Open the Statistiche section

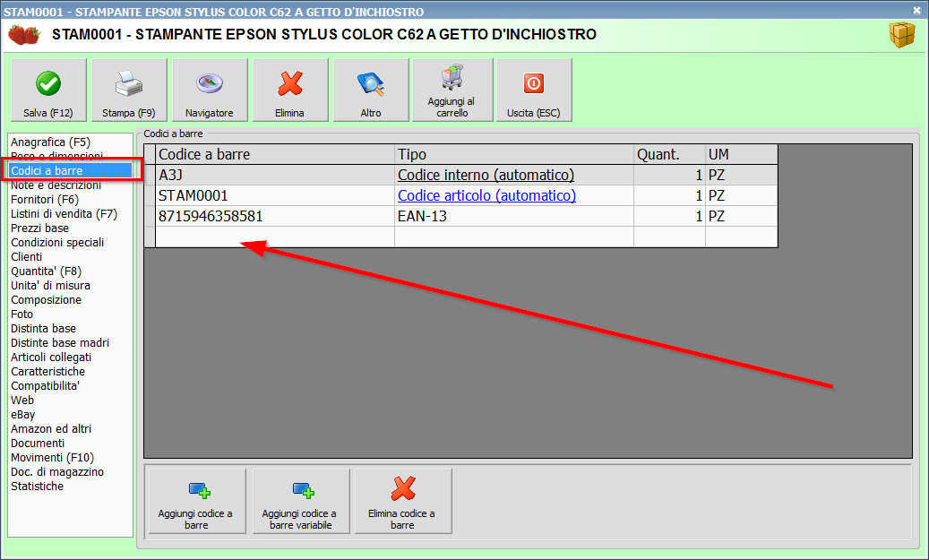[38, 486]
